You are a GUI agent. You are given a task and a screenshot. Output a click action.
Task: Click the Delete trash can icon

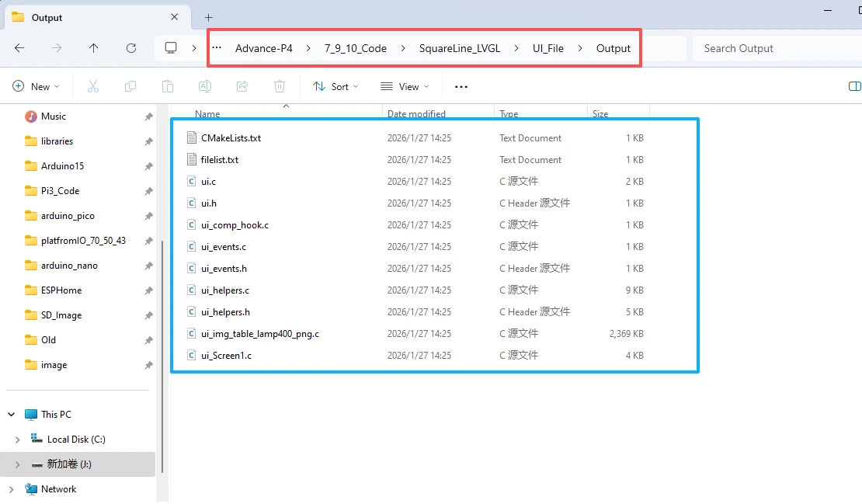280,86
